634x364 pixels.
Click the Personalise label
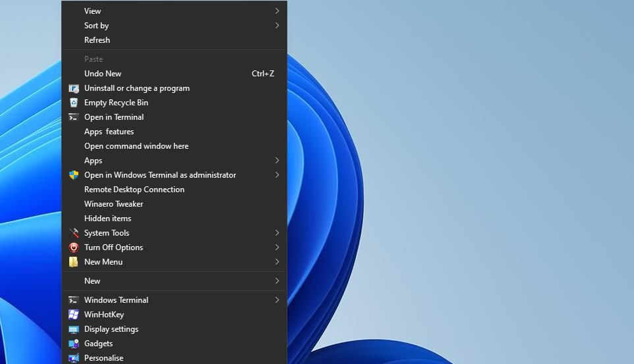click(103, 358)
